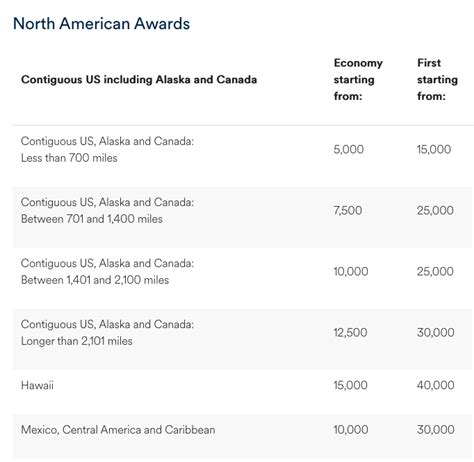The height and width of the screenshot is (462, 474).
Task: Select the Less than 700 miles row
Action: pos(243,149)
